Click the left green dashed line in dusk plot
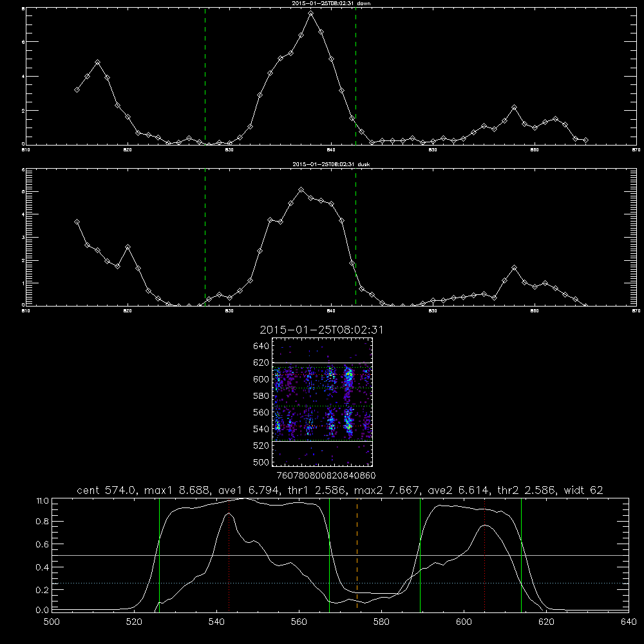This screenshot has width=644, height=644. (x=205, y=237)
